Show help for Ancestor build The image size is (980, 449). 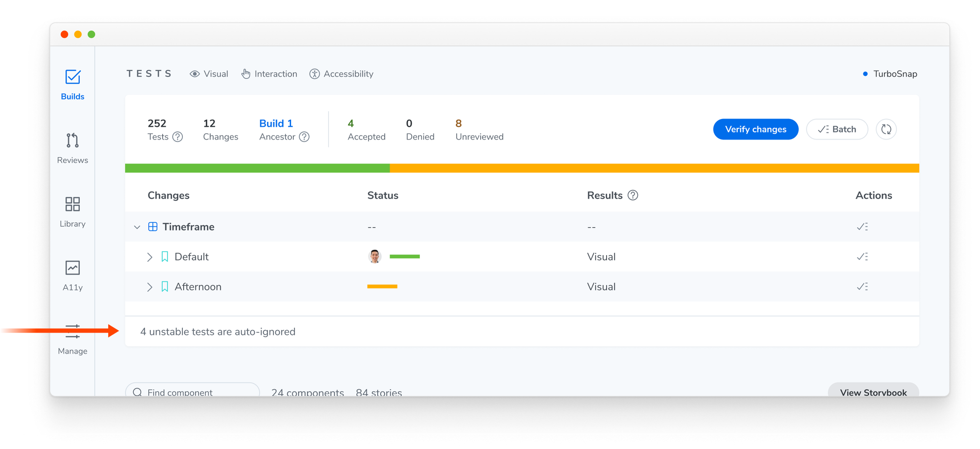pyautogui.click(x=304, y=137)
